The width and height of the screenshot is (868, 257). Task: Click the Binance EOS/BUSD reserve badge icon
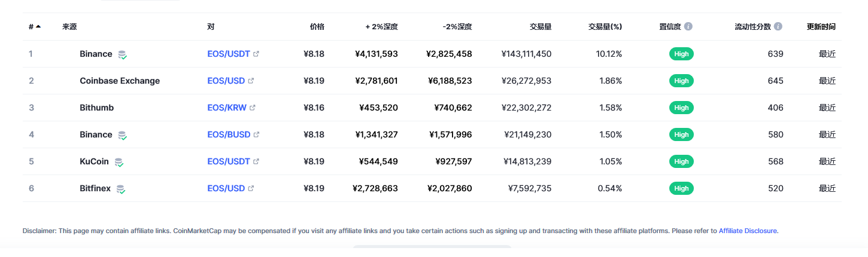click(122, 135)
